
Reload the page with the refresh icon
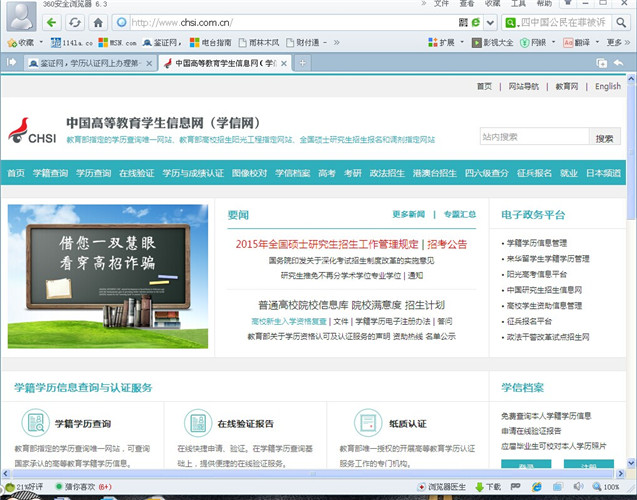click(75, 22)
